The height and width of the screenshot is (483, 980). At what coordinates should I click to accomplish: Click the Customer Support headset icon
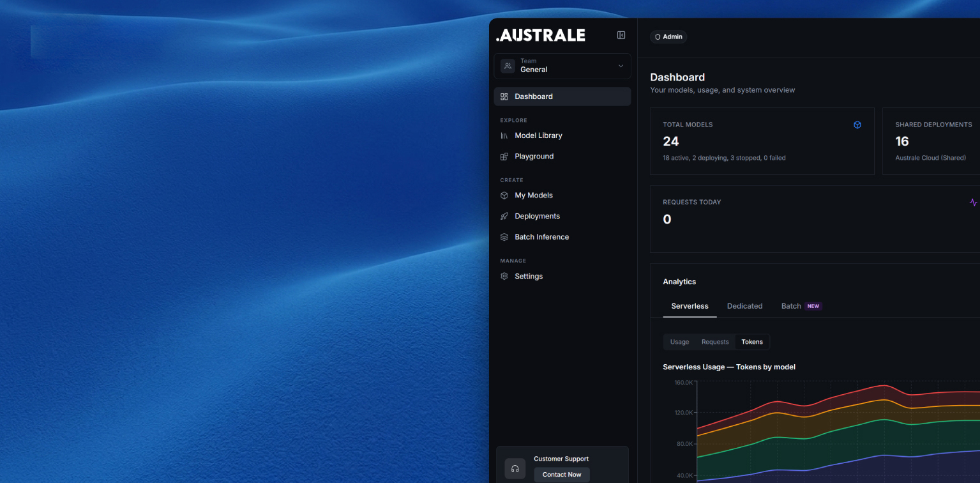[x=515, y=469]
